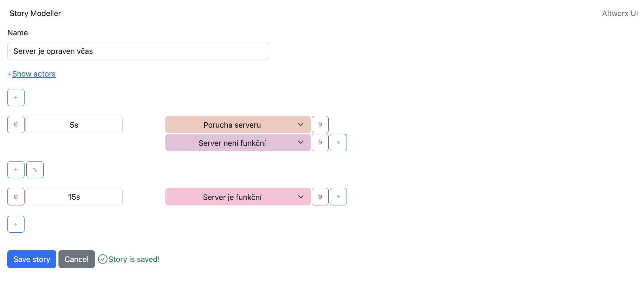
Task: Add step via plus beside swap icon
Action: 16,170
